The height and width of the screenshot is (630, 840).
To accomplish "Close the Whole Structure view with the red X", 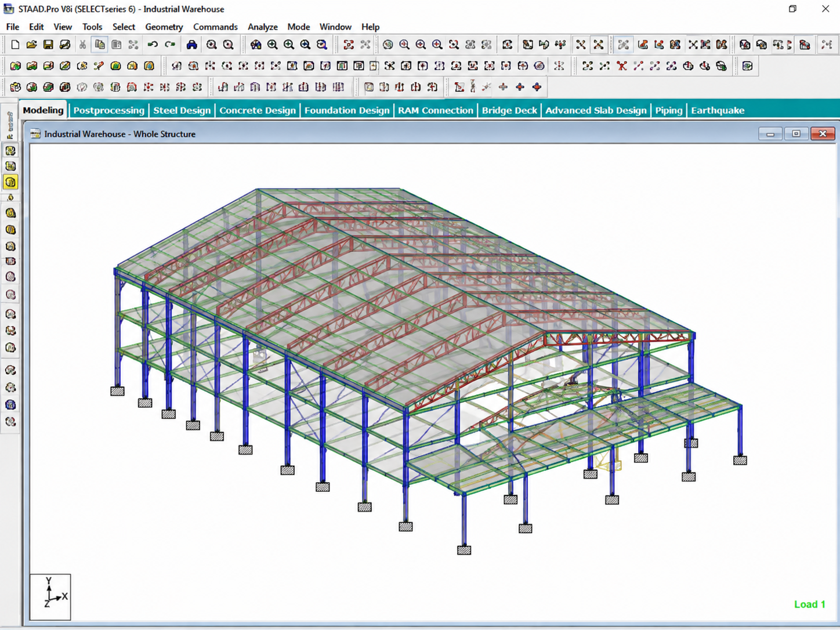I will [823, 134].
